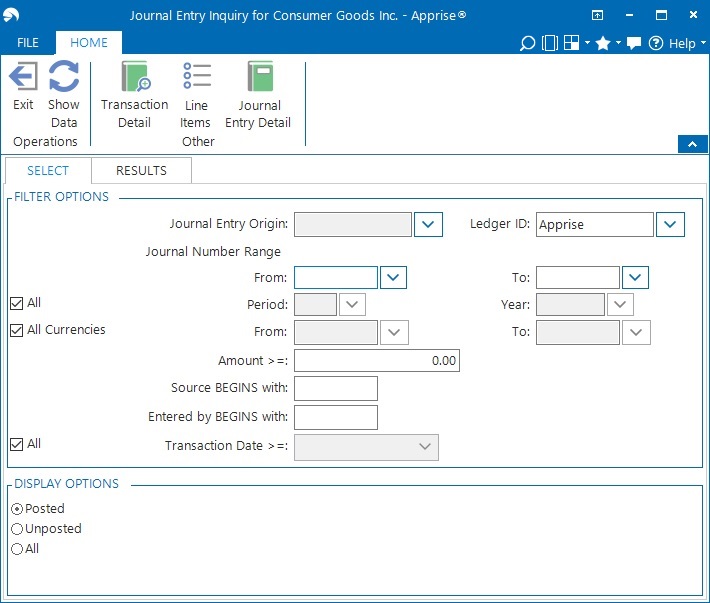The image size is (710, 603).
Task: Click the Amount >= input field
Action: (x=377, y=360)
